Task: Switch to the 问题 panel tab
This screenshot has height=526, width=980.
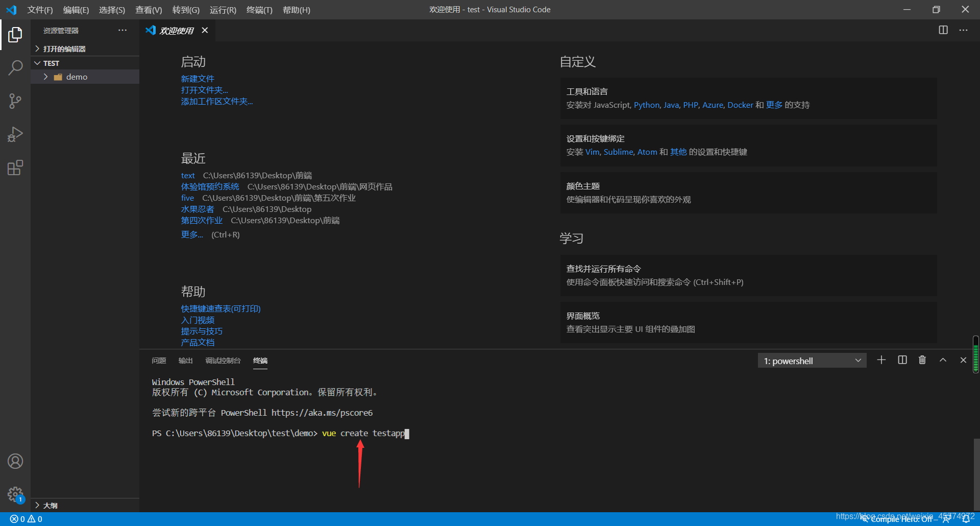Action: (159, 361)
